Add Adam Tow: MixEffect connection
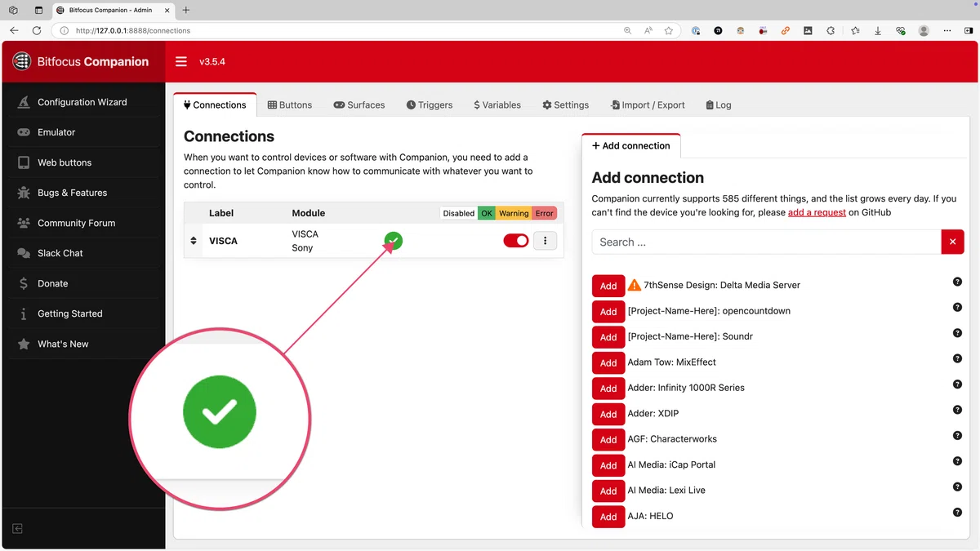This screenshot has width=980, height=551. pyautogui.click(x=608, y=362)
